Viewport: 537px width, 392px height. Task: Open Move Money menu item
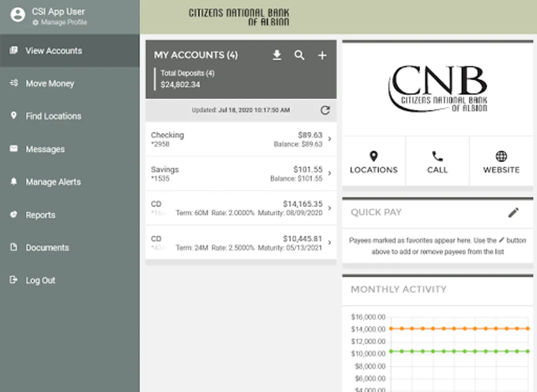[x=70, y=84]
